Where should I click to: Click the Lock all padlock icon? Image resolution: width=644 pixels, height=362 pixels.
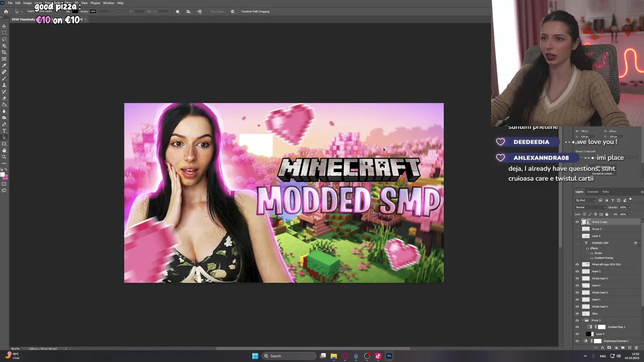(x=607, y=214)
